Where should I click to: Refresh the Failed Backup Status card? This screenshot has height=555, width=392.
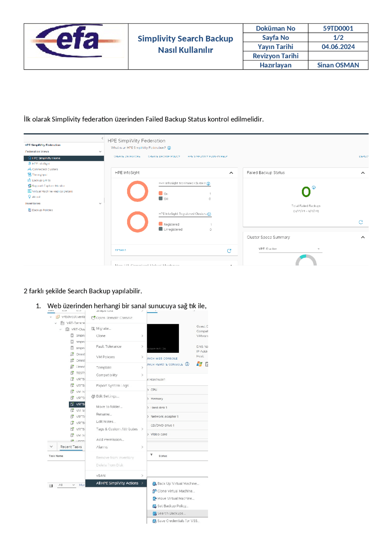coord(361,222)
